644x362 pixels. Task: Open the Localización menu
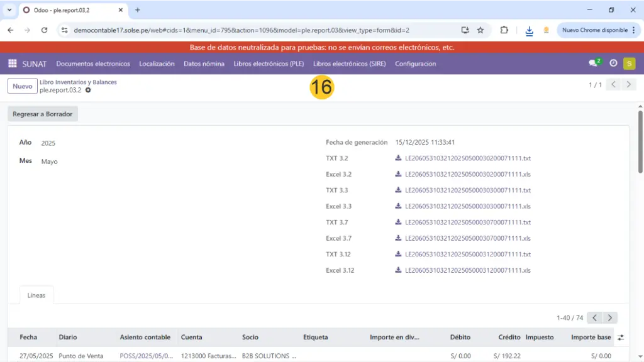[157, 63]
